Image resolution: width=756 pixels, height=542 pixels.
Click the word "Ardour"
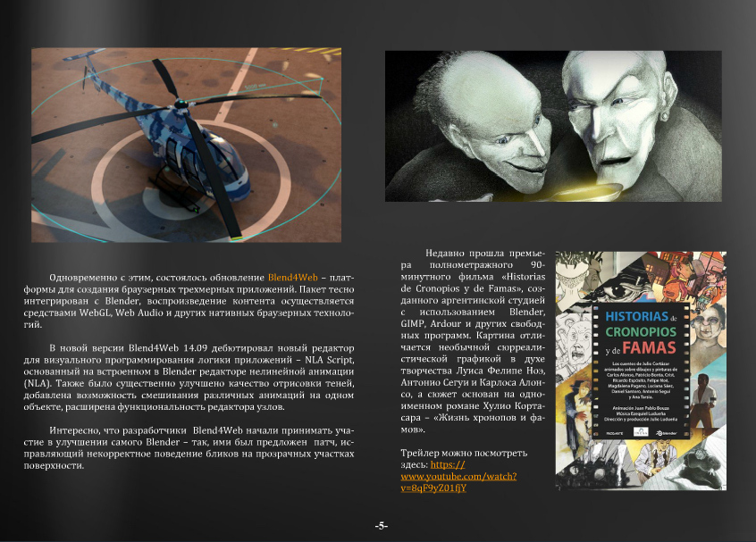[x=446, y=324]
